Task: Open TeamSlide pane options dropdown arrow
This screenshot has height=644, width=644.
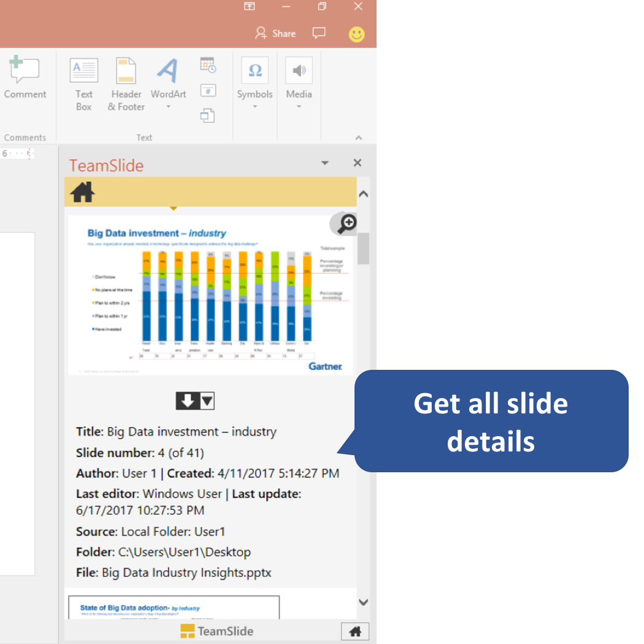Action: pyautogui.click(x=325, y=163)
